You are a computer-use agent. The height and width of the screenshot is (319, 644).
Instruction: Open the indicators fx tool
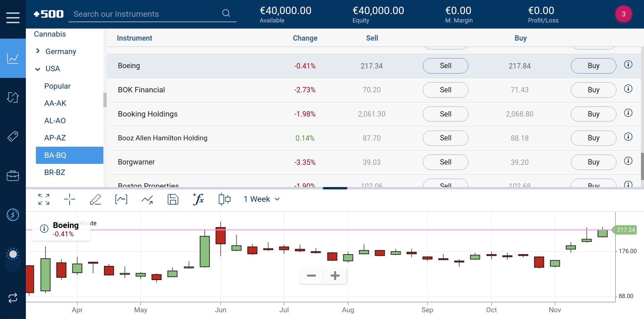198,199
